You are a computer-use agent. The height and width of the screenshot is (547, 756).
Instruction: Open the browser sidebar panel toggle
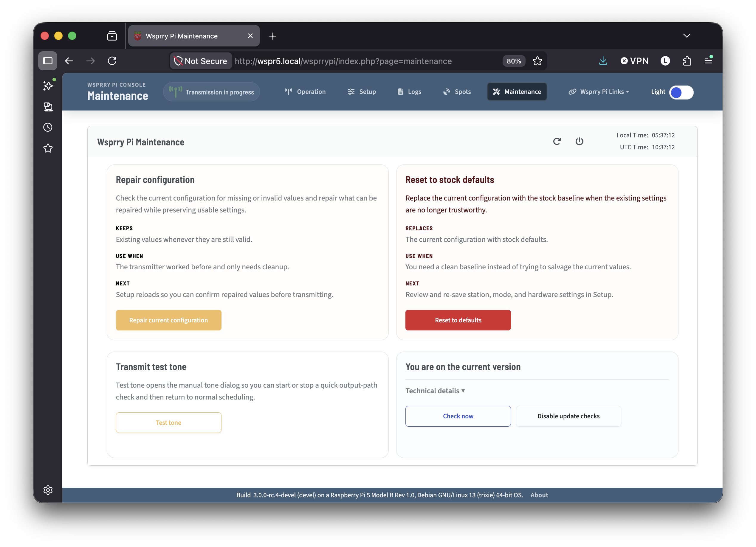coord(48,61)
